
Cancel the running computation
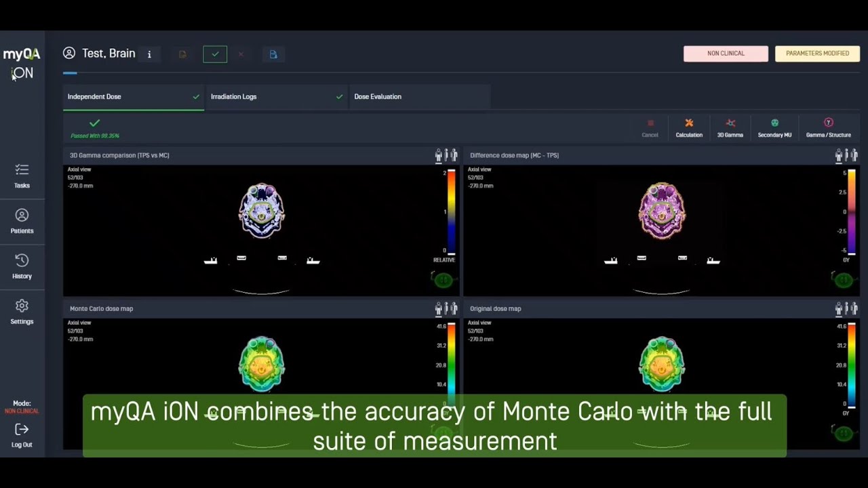(650, 128)
